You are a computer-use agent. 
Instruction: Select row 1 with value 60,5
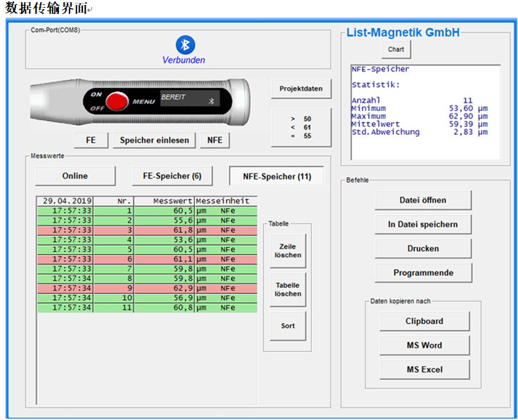(x=148, y=211)
